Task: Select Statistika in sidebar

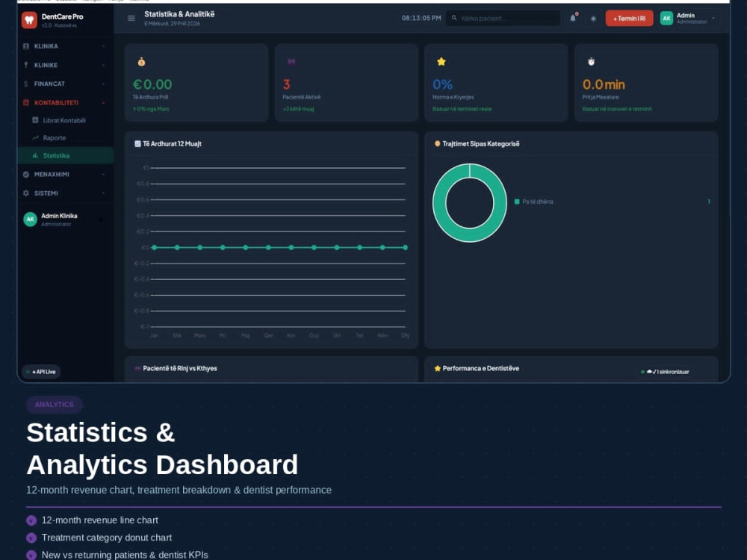Action: (x=65, y=156)
